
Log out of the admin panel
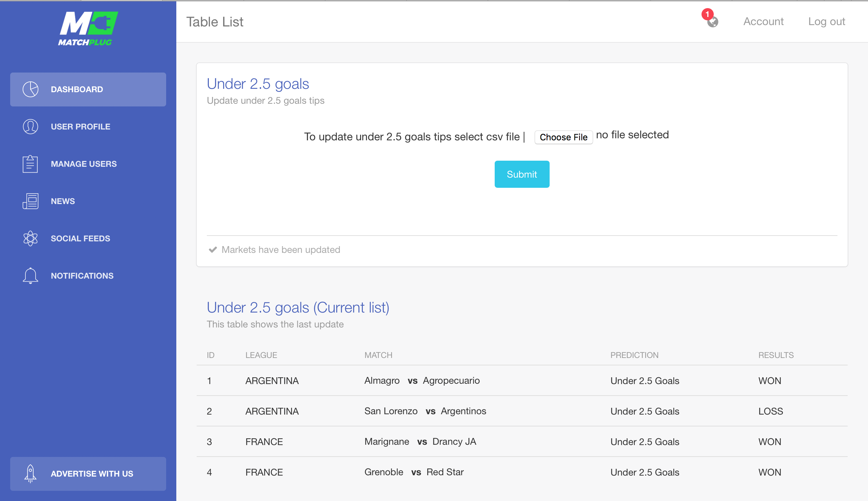click(x=826, y=21)
